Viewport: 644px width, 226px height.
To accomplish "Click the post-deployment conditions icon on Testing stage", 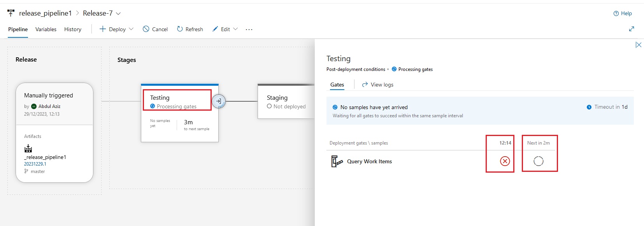I will (219, 101).
